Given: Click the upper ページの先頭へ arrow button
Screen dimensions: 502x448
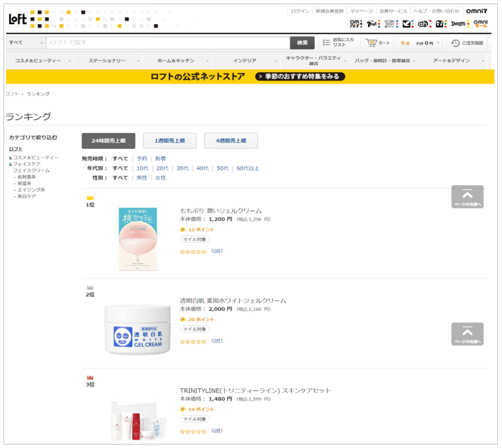Looking at the screenshot, I should tap(468, 197).
